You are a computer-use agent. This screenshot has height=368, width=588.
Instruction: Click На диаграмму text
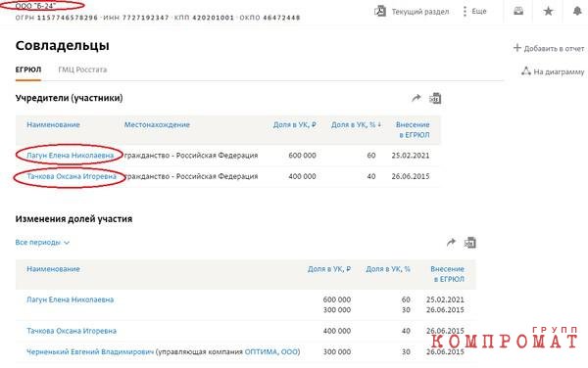pos(559,71)
